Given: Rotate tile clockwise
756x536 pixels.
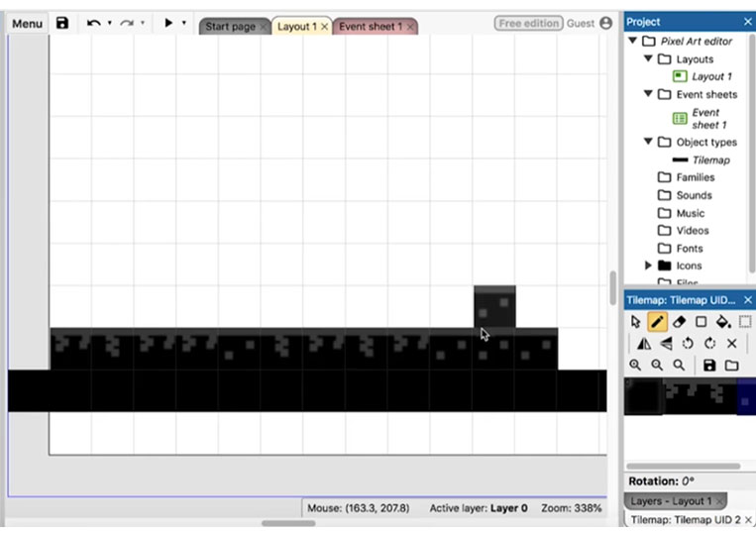Looking at the screenshot, I should click(709, 344).
